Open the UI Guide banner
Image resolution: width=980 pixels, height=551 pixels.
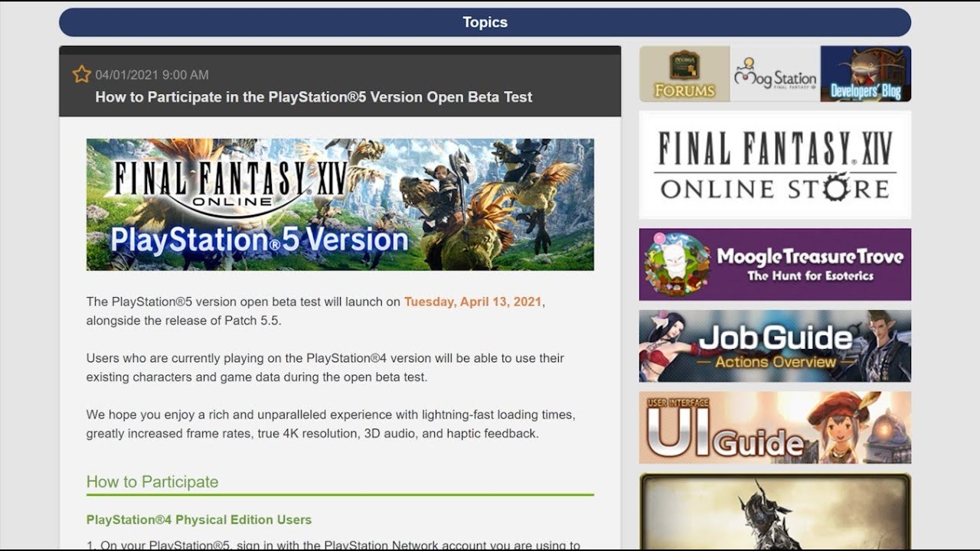point(775,428)
